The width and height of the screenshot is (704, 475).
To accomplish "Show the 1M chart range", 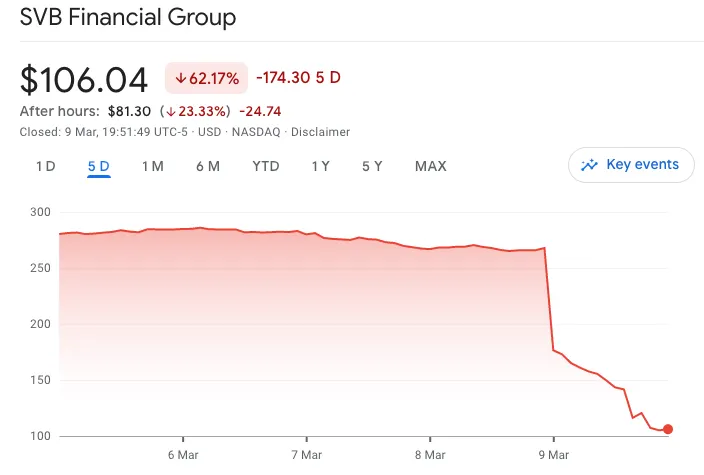I will 152,166.
